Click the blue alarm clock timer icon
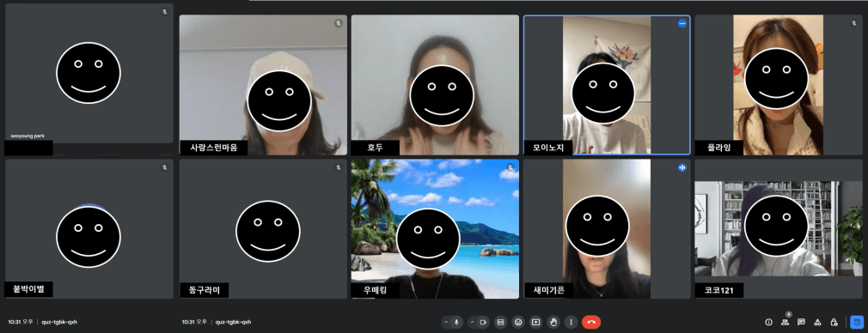This screenshot has width=868, height=333. coord(857,322)
